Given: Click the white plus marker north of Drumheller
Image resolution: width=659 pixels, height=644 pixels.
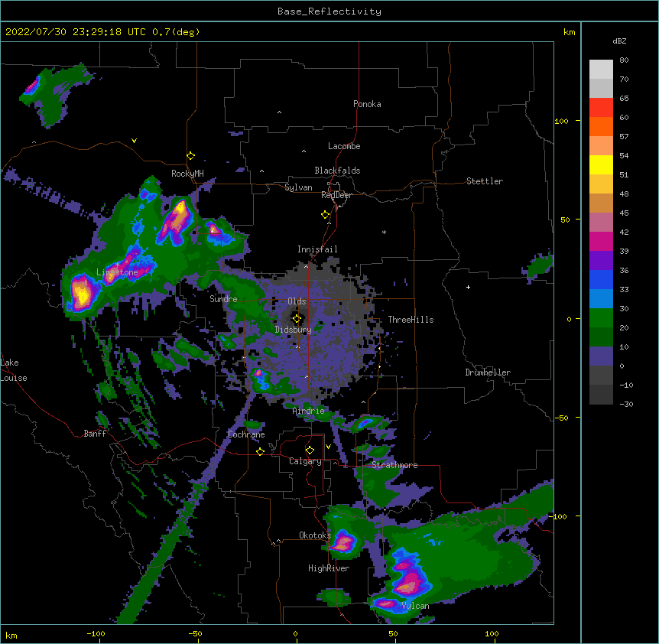Looking at the screenshot, I should 468,287.
